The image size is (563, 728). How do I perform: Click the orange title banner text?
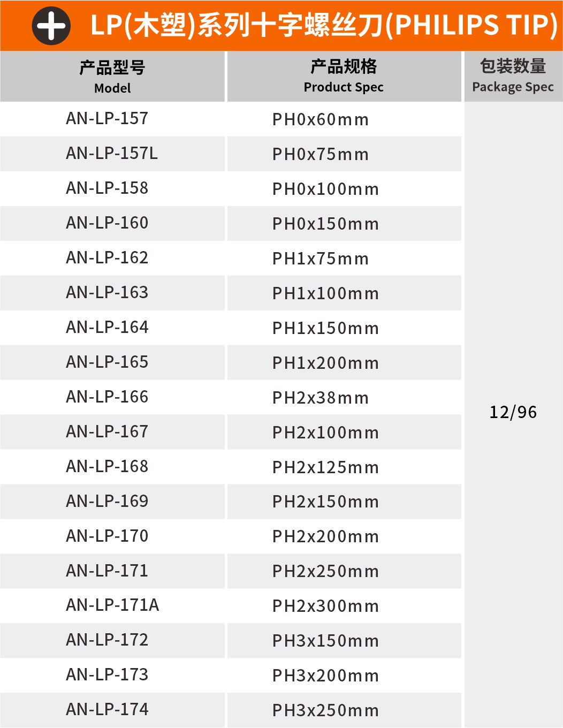323,25
